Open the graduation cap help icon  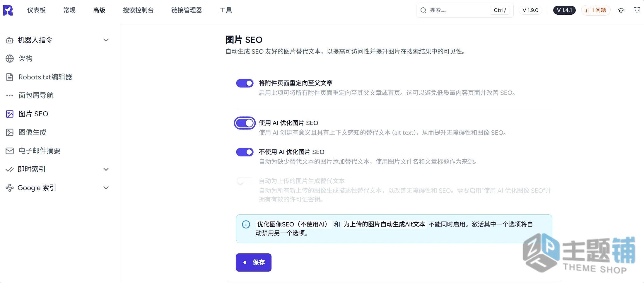tap(621, 10)
